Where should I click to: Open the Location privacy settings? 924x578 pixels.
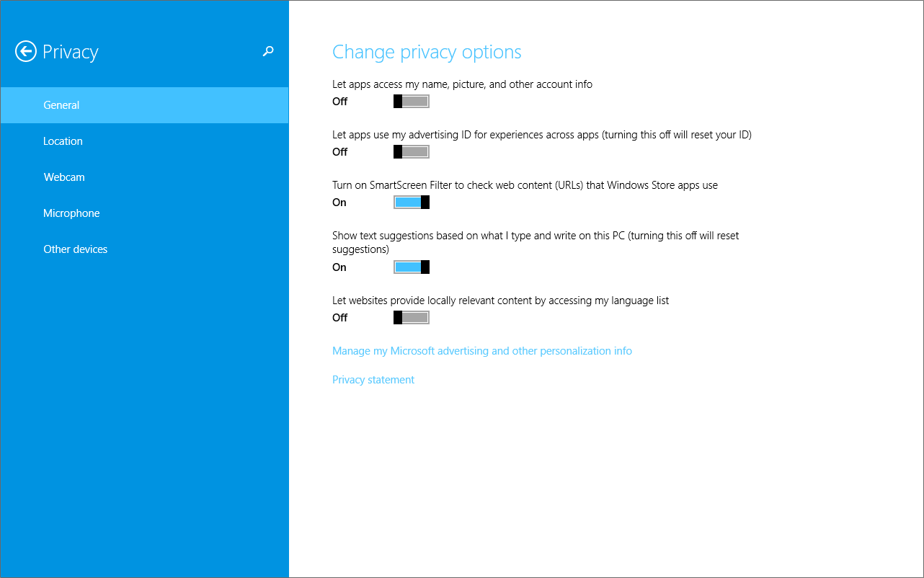tap(144, 141)
